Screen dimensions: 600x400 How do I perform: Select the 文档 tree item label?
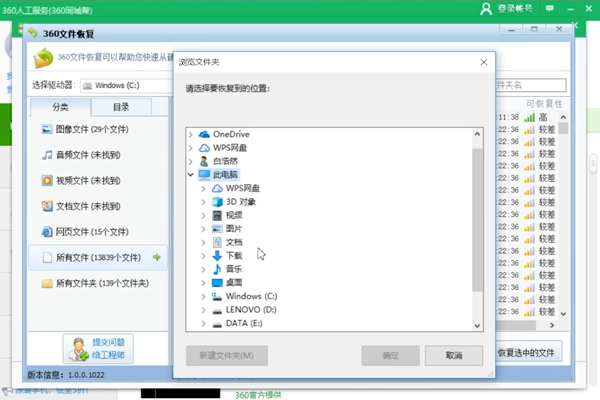[x=234, y=242]
